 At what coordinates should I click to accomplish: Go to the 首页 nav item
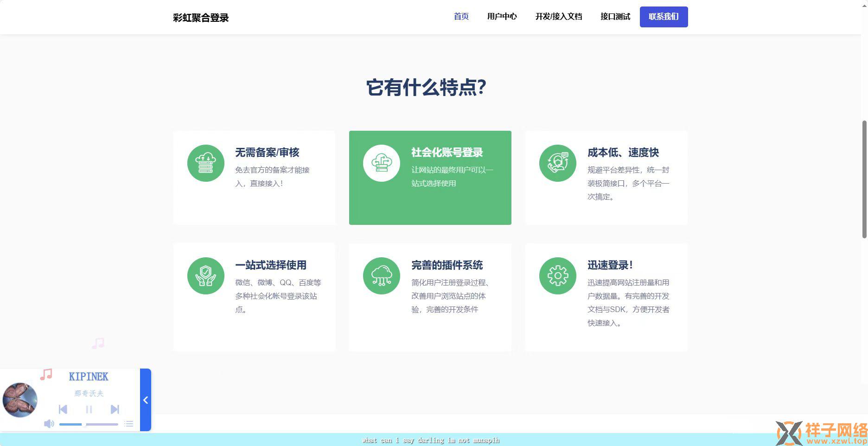pyautogui.click(x=461, y=17)
